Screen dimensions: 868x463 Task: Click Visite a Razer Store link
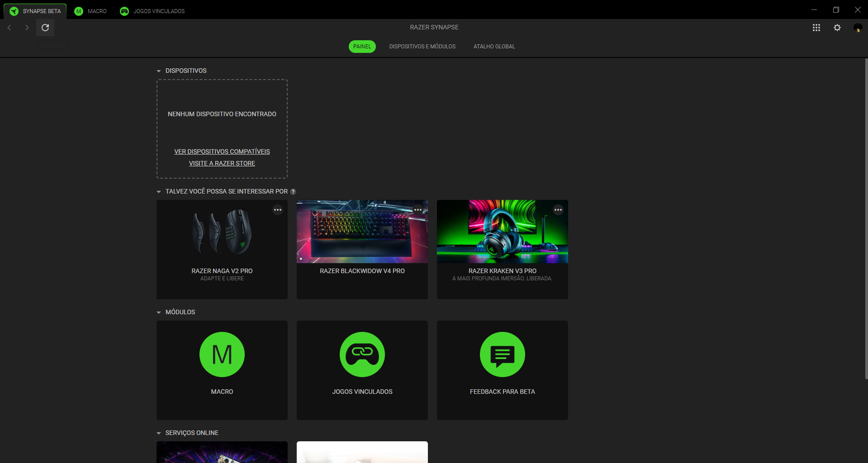(x=222, y=163)
